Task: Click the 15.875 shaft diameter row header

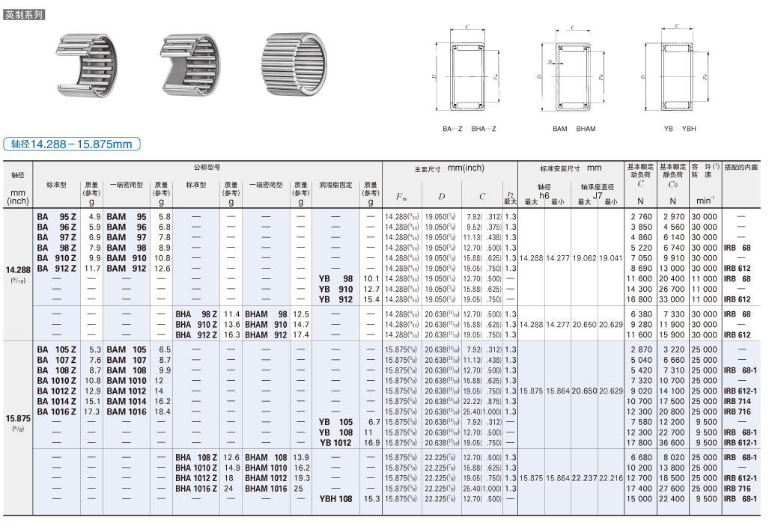Action: [x=18, y=419]
